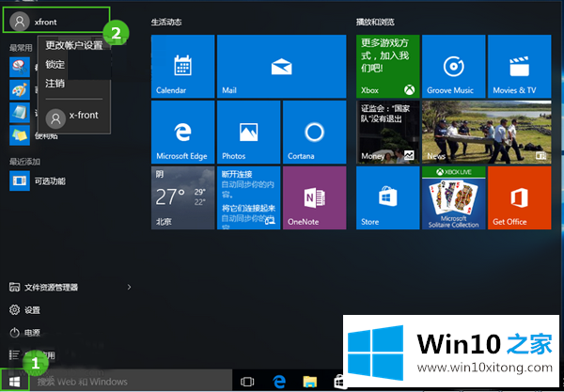The height and width of the screenshot is (392, 564).
Task: Open the Mail tile
Action: pos(282,66)
